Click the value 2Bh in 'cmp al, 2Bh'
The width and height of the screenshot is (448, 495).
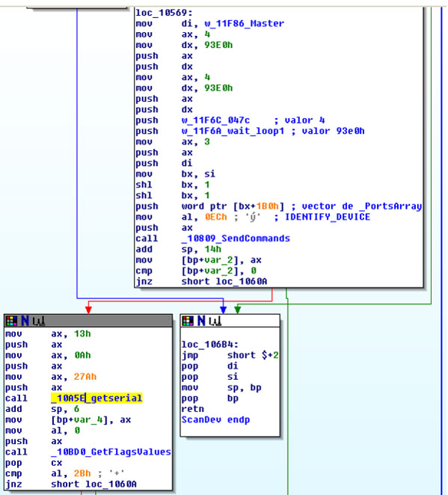pyautogui.click(x=82, y=473)
